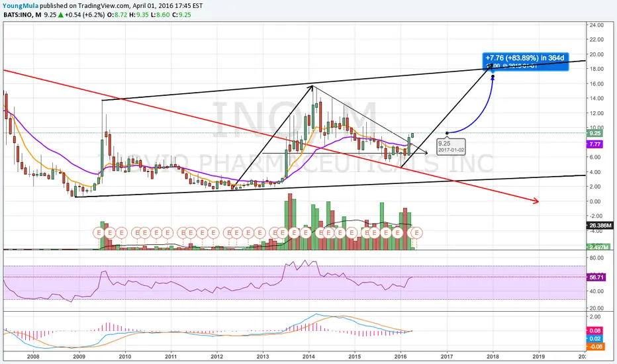Click the 2012 label on time axis
Viewport: 617px width, 364px height.
217,357
